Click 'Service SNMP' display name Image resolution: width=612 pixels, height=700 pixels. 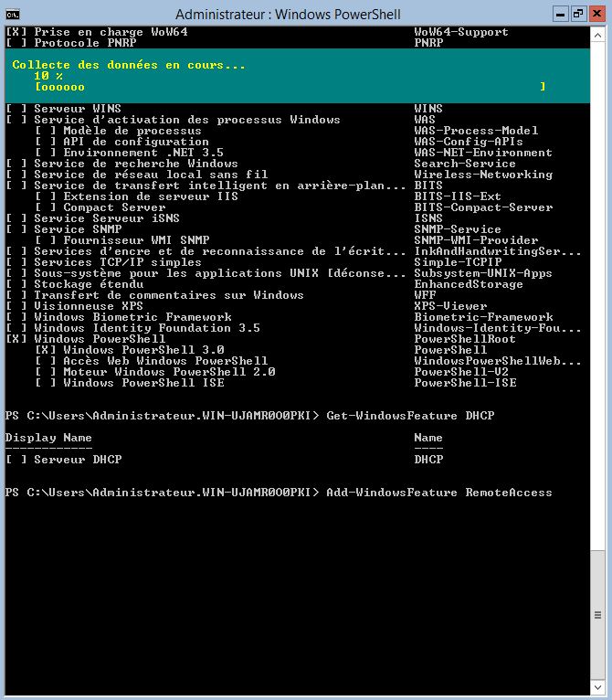pyautogui.click(x=78, y=229)
